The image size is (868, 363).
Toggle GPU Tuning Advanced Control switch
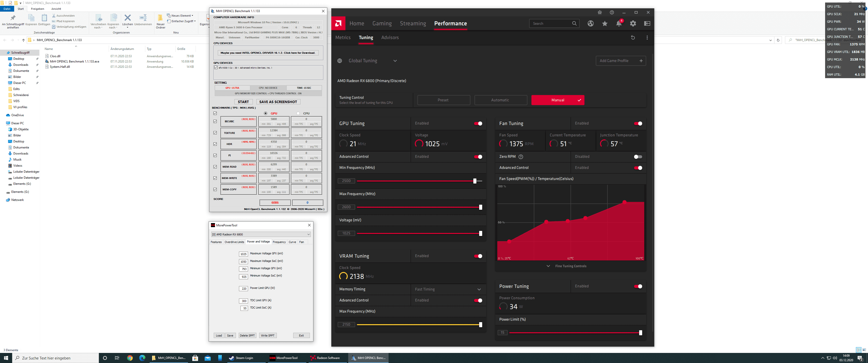(x=478, y=157)
